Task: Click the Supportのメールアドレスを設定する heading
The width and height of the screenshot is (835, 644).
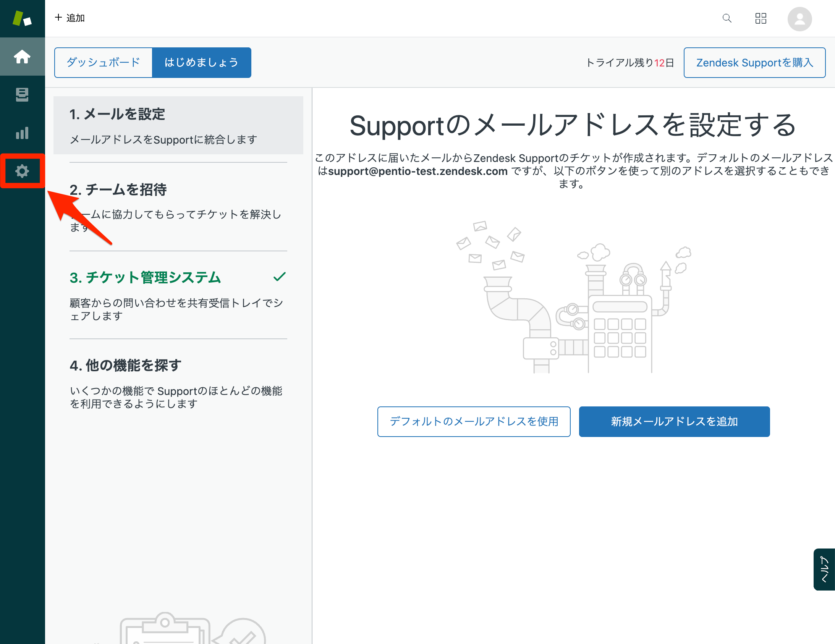Action: tap(573, 125)
